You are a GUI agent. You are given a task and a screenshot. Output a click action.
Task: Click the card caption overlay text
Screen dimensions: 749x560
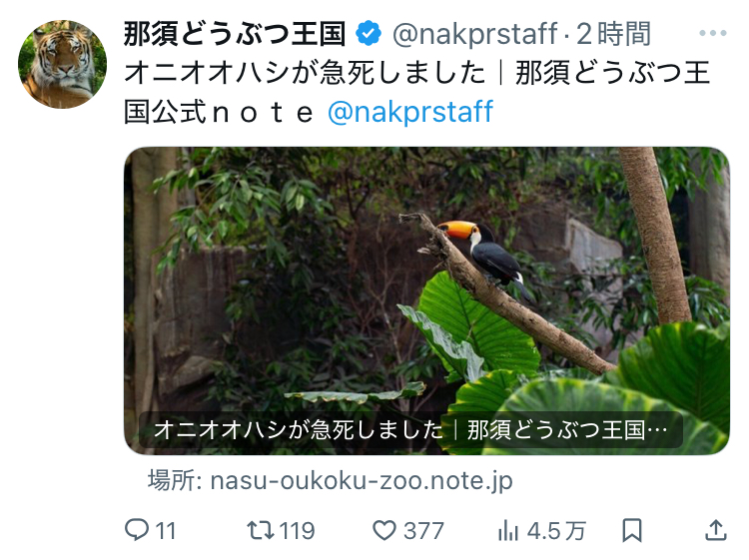click(409, 431)
